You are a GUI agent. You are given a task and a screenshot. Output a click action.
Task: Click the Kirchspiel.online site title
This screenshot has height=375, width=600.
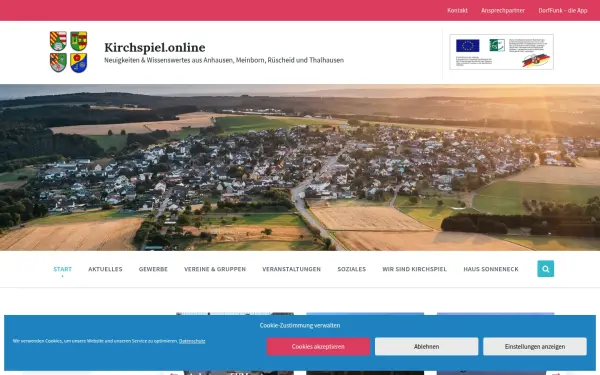click(x=155, y=47)
